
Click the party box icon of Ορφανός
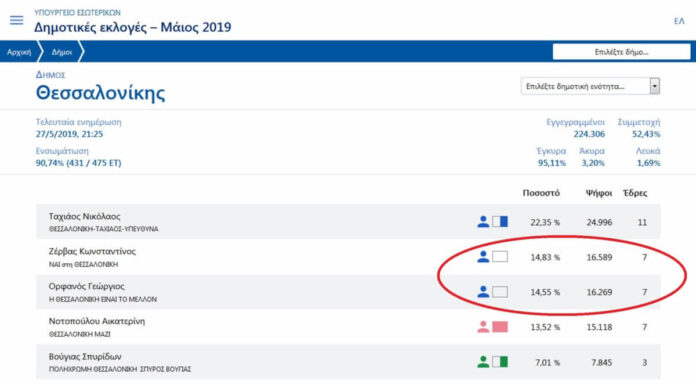coord(500,292)
